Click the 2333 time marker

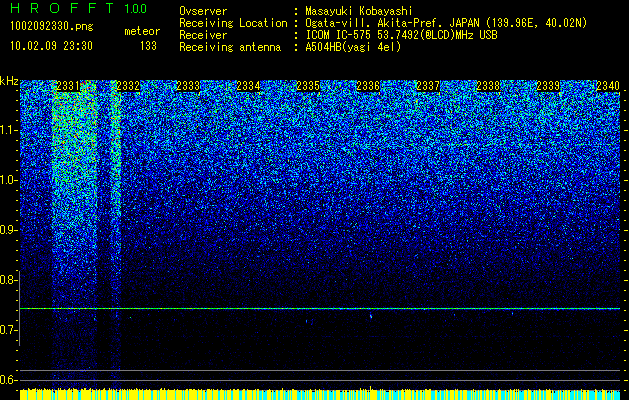(x=188, y=86)
